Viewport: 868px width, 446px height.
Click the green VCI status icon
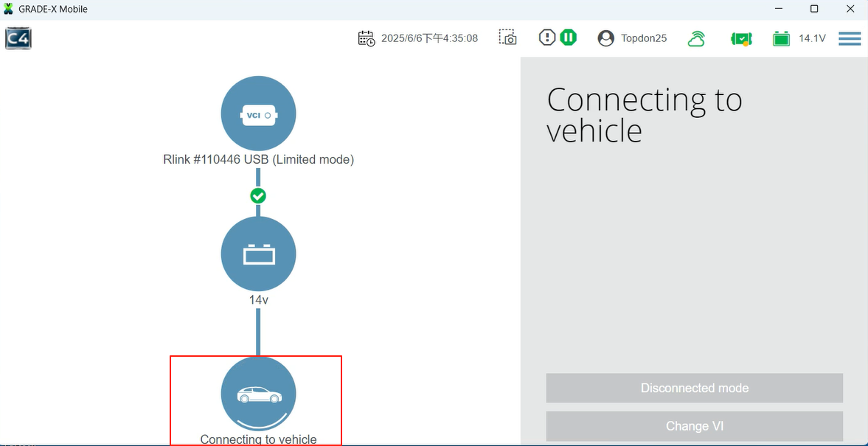point(740,38)
